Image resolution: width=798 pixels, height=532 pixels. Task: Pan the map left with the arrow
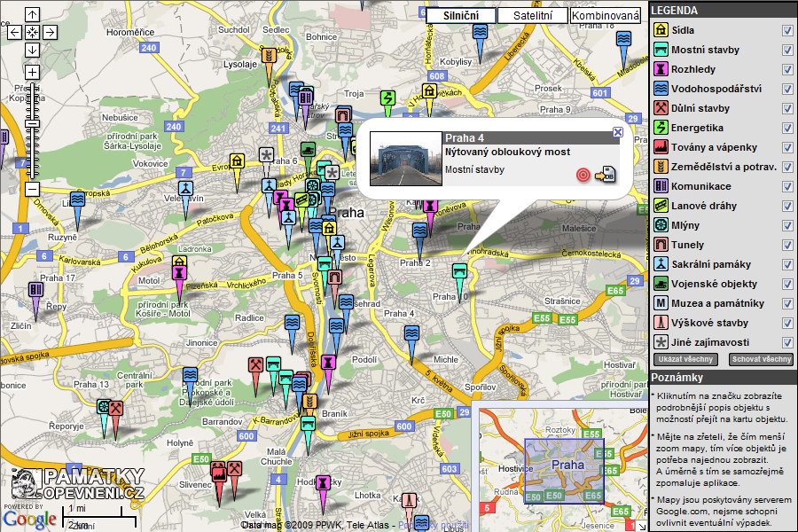click(x=14, y=33)
